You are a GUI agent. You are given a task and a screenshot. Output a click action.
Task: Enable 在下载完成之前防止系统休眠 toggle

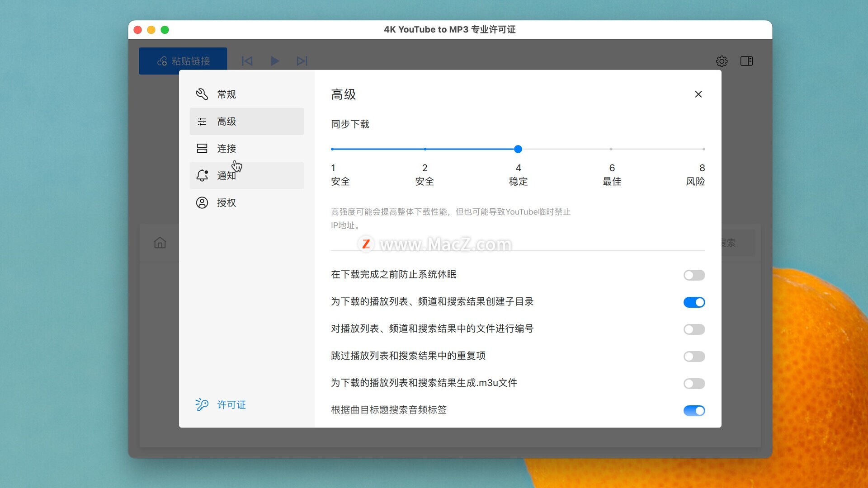tap(694, 275)
